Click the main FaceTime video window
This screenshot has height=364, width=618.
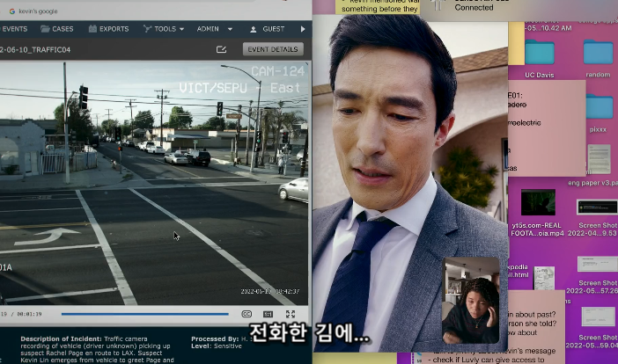(410, 185)
